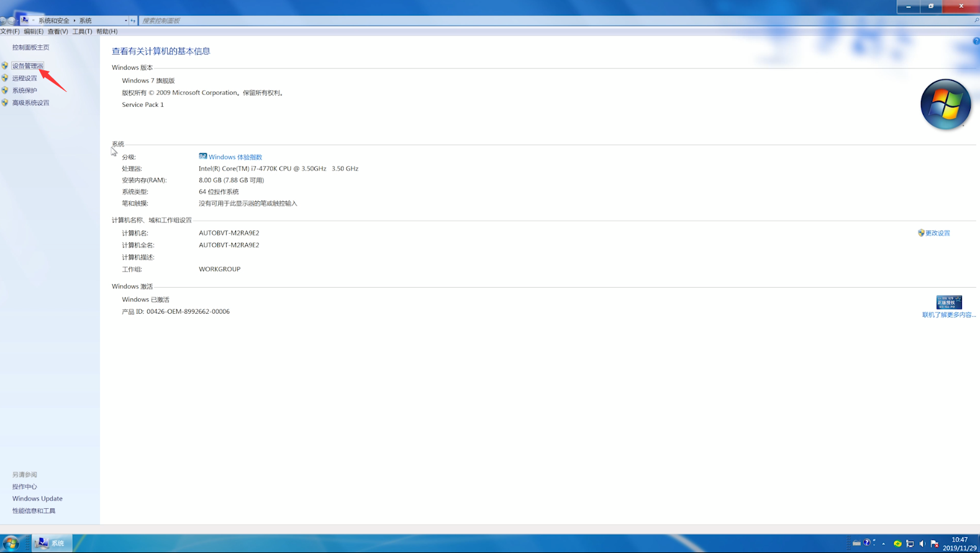Select processor text Intel(R) Core(TM) i7-4770K
The height and width of the screenshot is (553, 980).
click(x=278, y=168)
